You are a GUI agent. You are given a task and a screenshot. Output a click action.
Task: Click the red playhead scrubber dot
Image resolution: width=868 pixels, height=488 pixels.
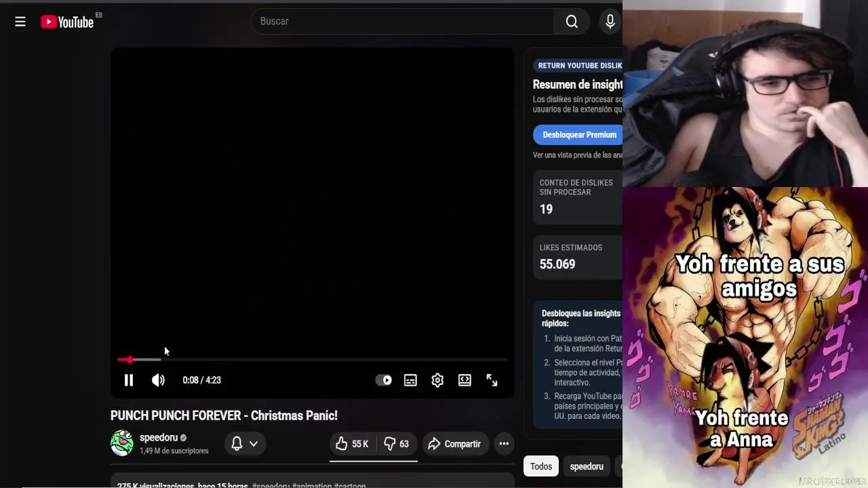click(x=130, y=360)
